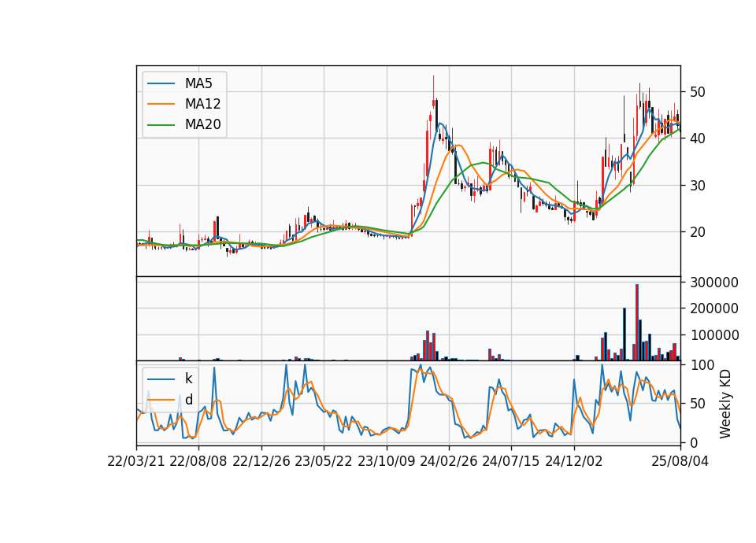The image size is (756, 543).
Task: Click the KD axis value 0
Action: (693, 442)
